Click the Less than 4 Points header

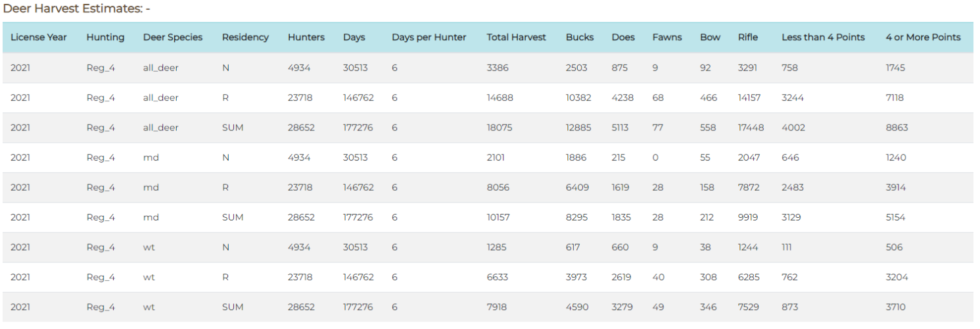[x=824, y=38]
